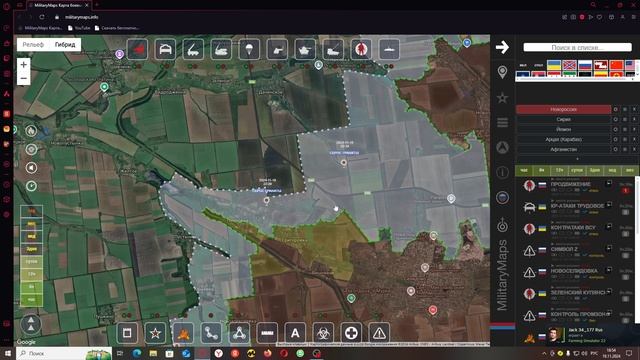Open the YouTube bookmark in bookmarks bar
The image size is (640, 360).
tap(79, 28)
